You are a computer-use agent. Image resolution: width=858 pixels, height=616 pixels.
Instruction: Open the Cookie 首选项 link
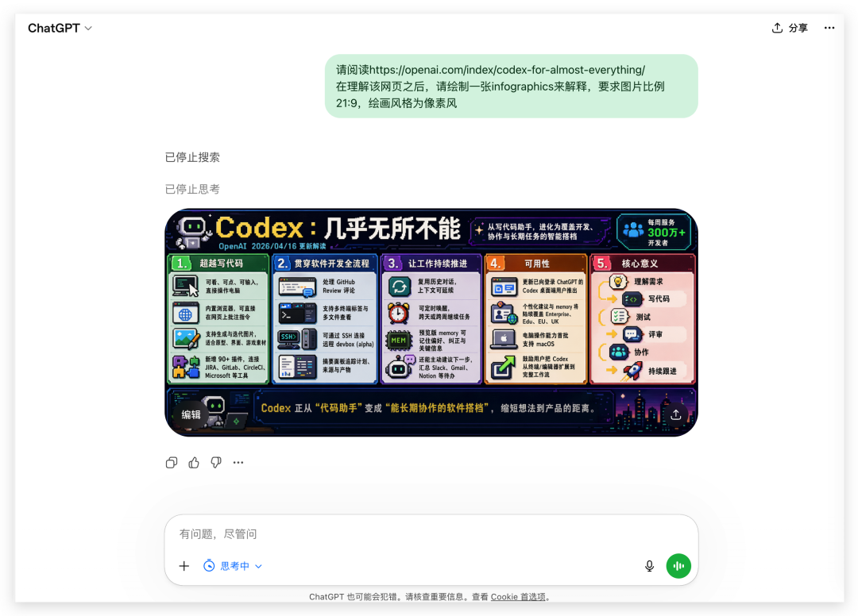click(x=517, y=597)
